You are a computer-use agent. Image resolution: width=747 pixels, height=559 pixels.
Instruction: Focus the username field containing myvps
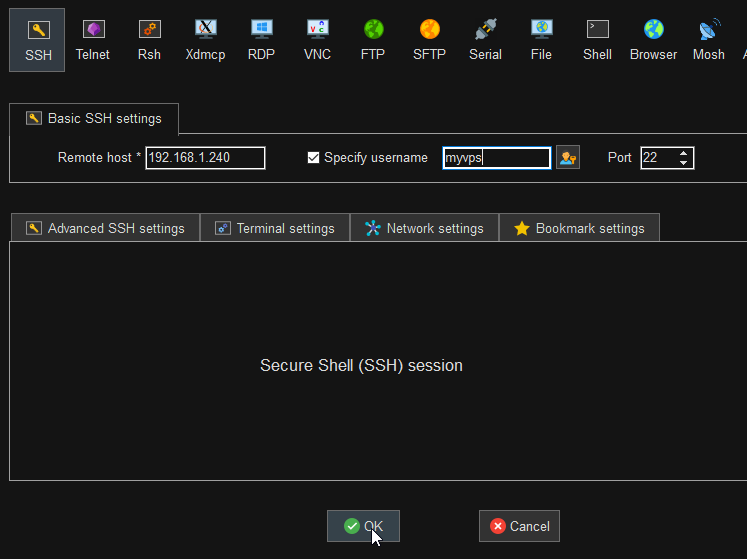pos(496,158)
